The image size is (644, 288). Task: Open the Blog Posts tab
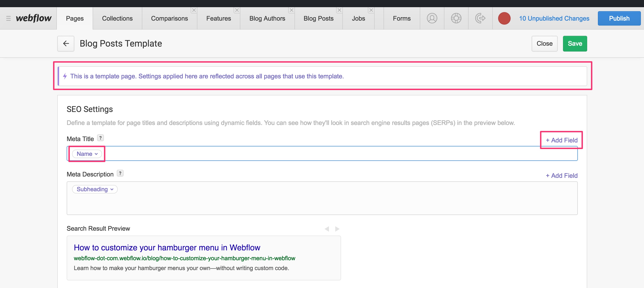318,19
